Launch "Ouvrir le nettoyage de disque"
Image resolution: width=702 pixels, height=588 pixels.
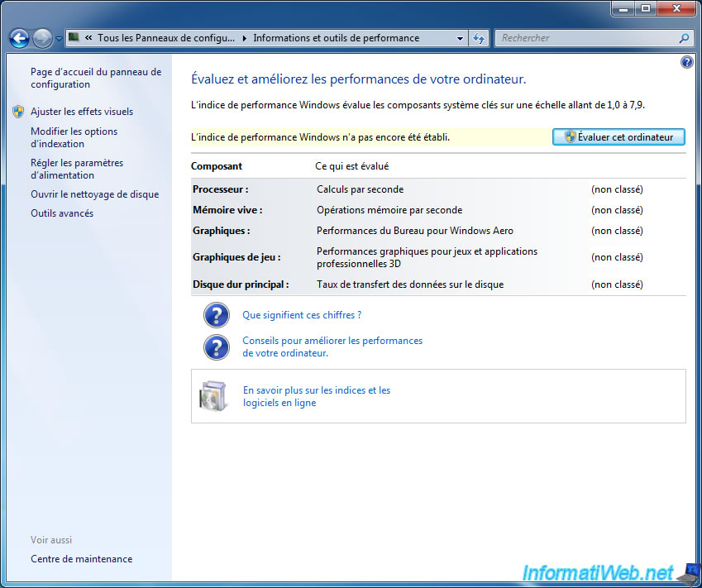(94, 194)
